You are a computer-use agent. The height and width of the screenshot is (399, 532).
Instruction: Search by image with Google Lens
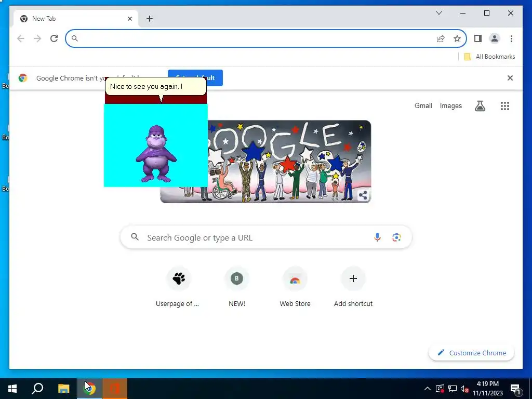pos(396,237)
